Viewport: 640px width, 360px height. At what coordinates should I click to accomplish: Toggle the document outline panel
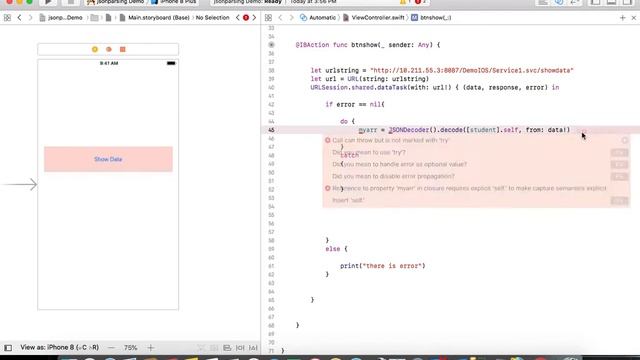[x=8, y=348]
